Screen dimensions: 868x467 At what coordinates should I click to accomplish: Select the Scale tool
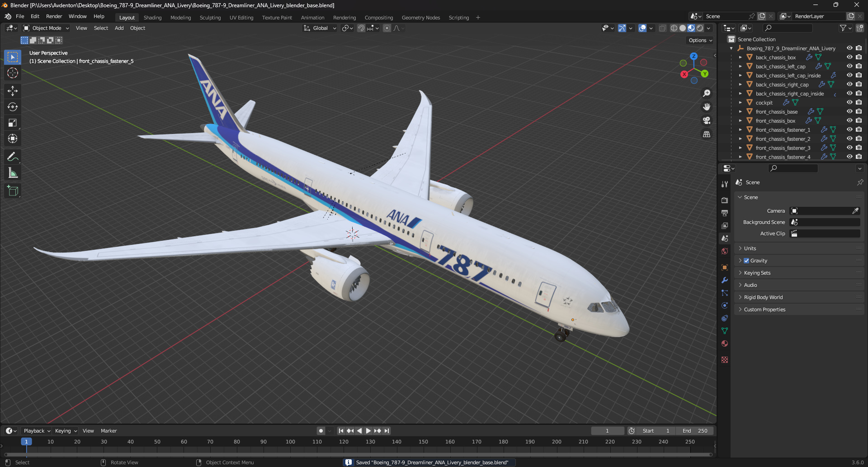(x=13, y=123)
